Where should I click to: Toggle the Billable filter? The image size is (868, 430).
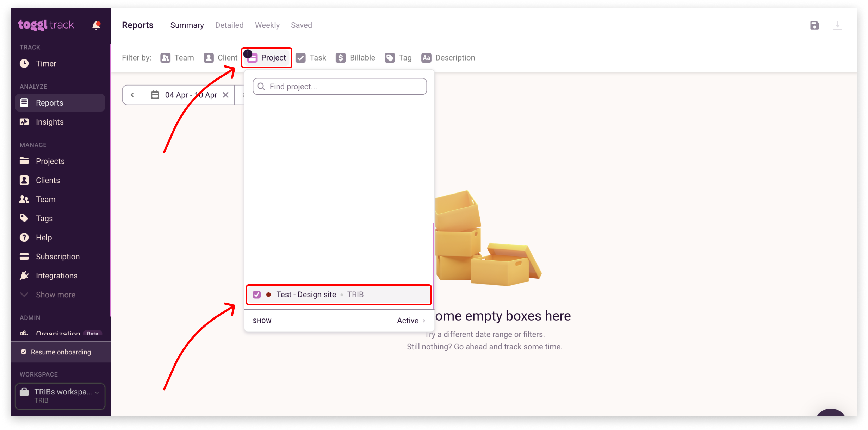pos(355,58)
